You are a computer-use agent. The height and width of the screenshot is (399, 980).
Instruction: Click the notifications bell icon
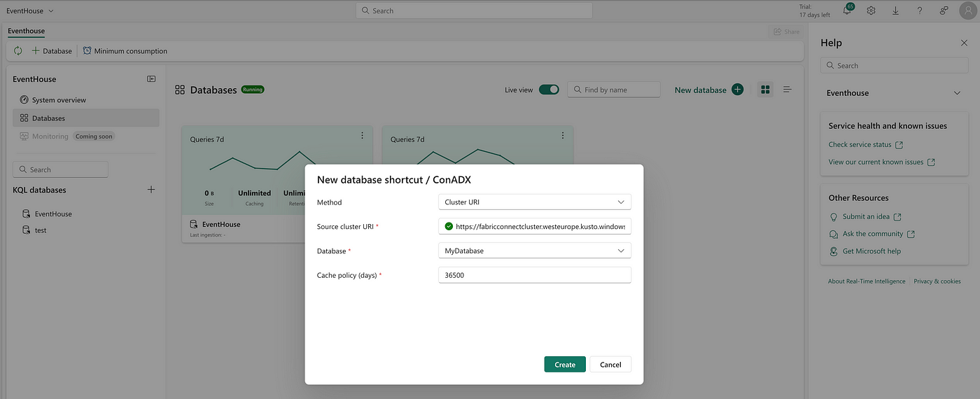tap(847, 10)
